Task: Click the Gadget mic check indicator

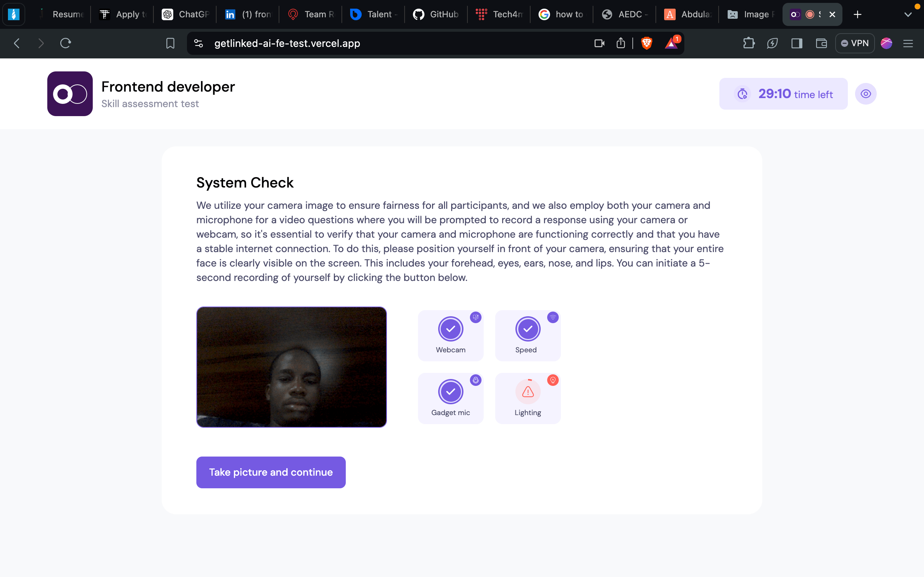Action: click(450, 391)
